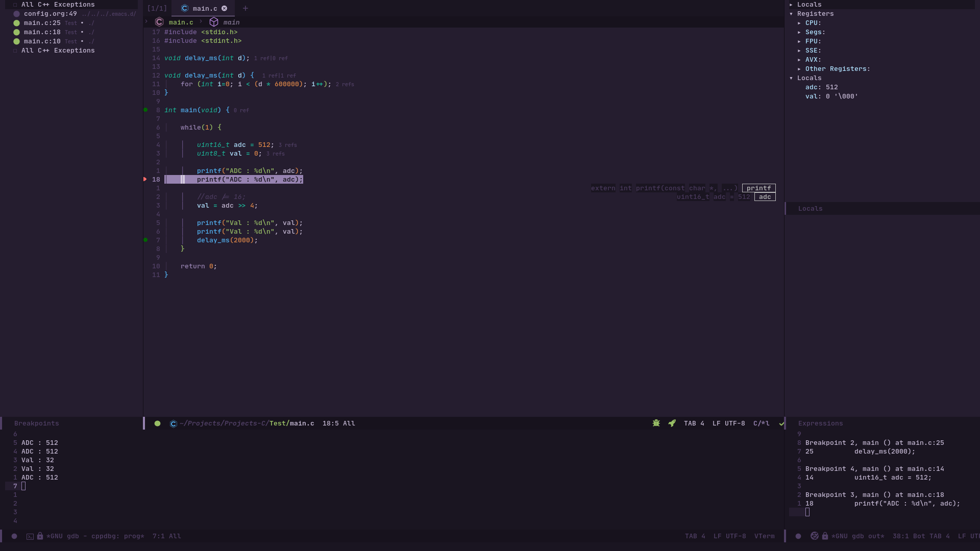Click the terminal icon in gdb prog modeline
The height and width of the screenshot is (551, 980).
coord(30,537)
